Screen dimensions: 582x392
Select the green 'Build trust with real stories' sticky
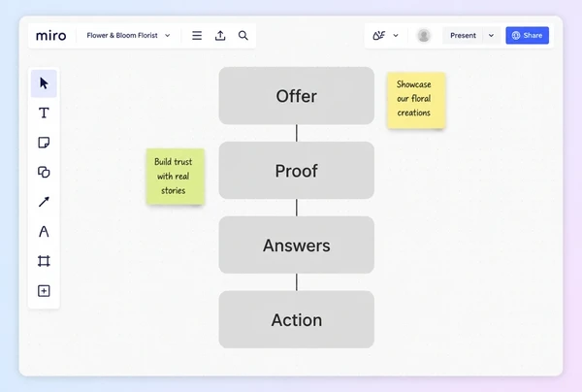tap(176, 177)
